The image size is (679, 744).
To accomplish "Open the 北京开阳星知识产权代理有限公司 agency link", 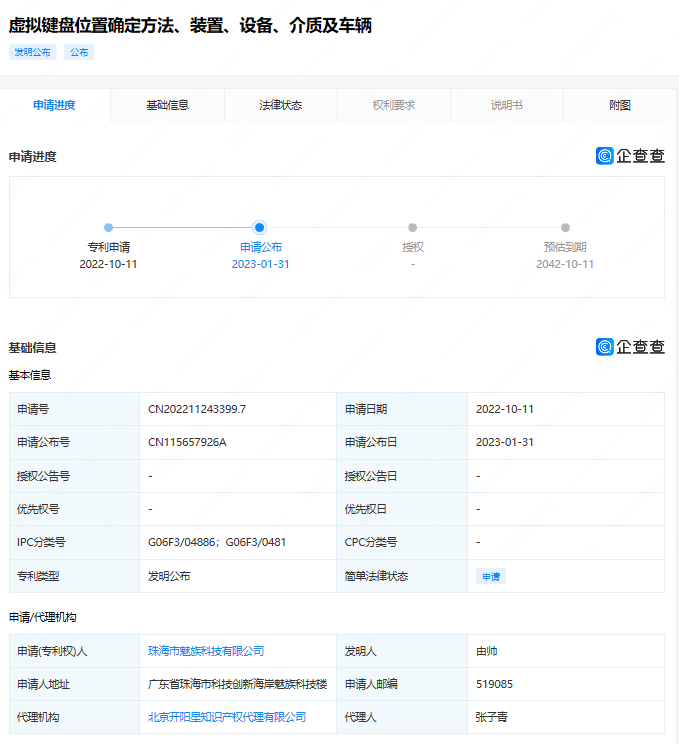I will (227, 717).
